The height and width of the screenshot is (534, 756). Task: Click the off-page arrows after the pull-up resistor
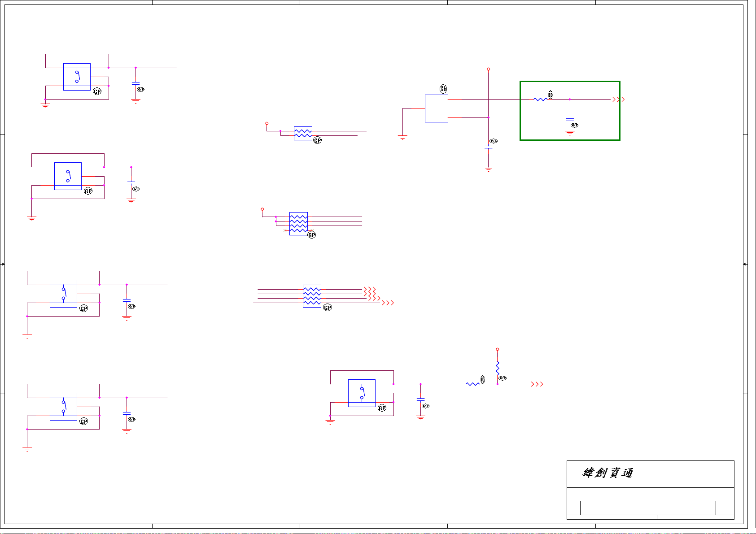(537, 384)
